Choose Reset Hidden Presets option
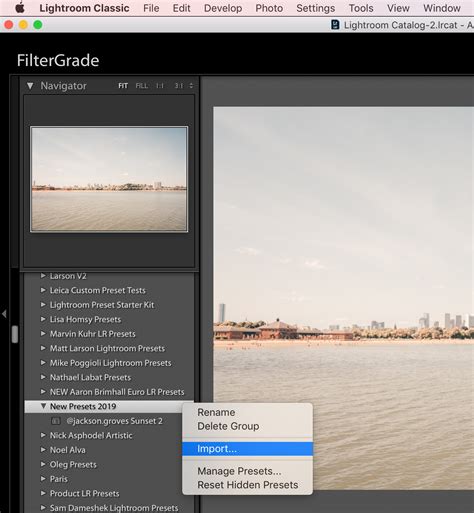The height and width of the screenshot is (513, 474). click(x=247, y=485)
